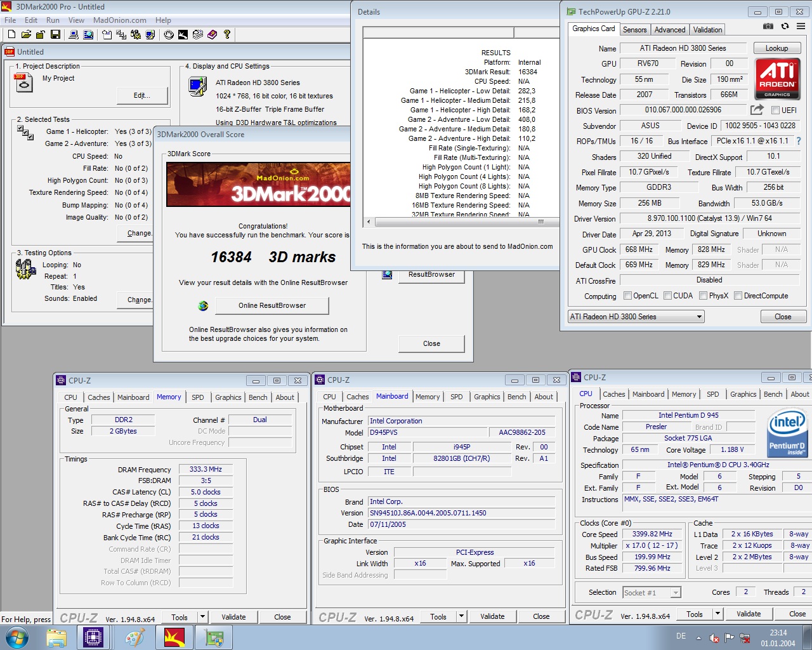Click the GPU-Z Close button
Viewport: 812px width, 650px height.
click(783, 317)
